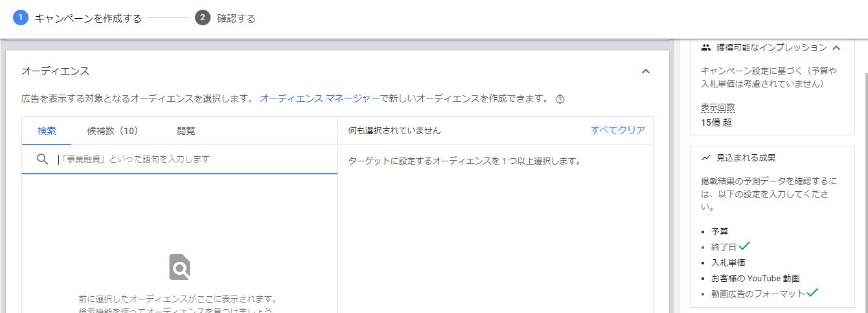Click the people icon by 獲得可能なインプレッション
The width and height of the screenshot is (868, 313).
tap(706, 47)
